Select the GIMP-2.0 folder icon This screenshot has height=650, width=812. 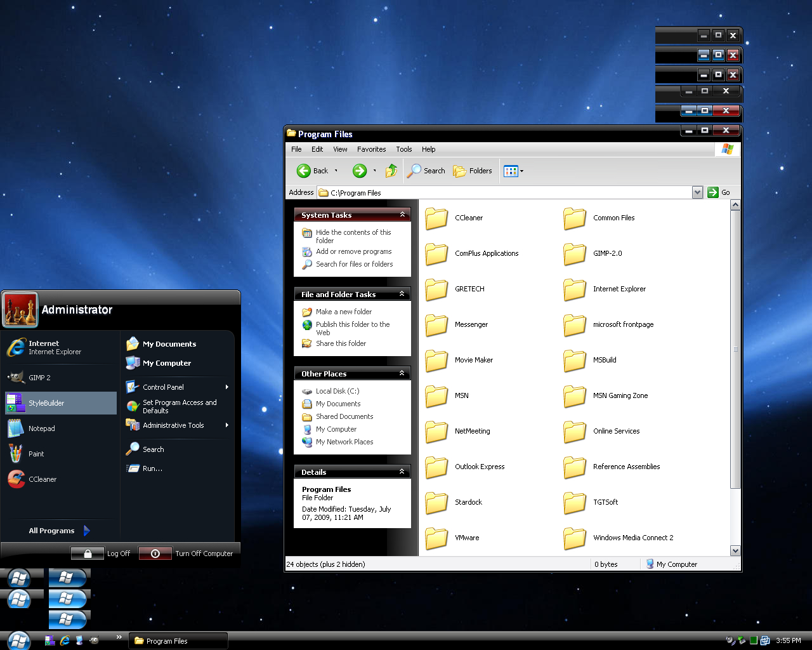pyautogui.click(x=575, y=254)
